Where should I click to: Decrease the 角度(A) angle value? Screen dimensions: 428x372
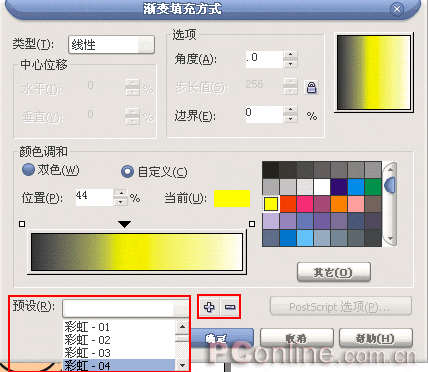click(x=290, y=64)
